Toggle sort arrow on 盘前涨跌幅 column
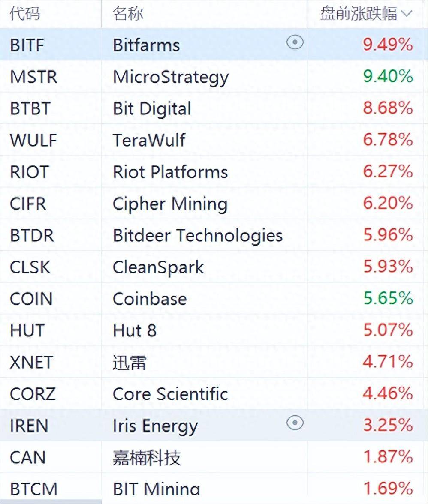The width and height of the screenshot is (428, 504). [407, 14]
